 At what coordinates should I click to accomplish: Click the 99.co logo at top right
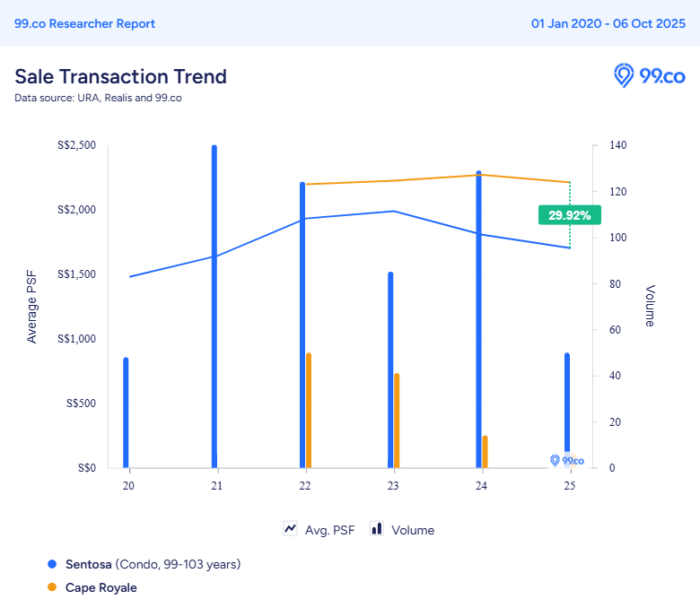pyautogui.click(x=649, y=76)
